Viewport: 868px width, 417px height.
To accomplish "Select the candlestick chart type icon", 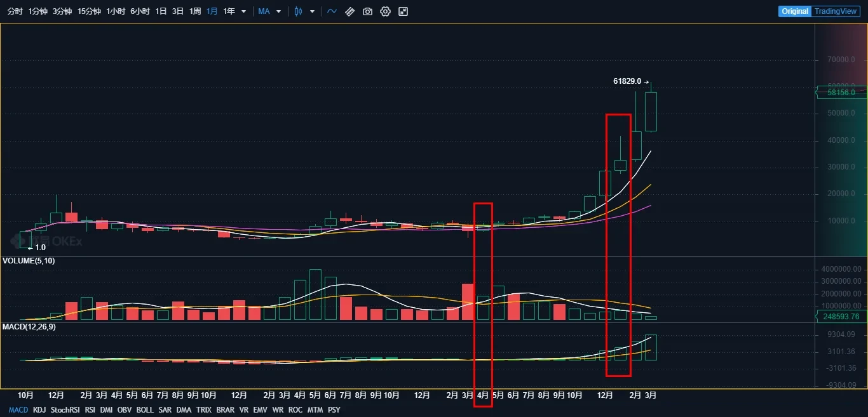I will tap(298, 11).
